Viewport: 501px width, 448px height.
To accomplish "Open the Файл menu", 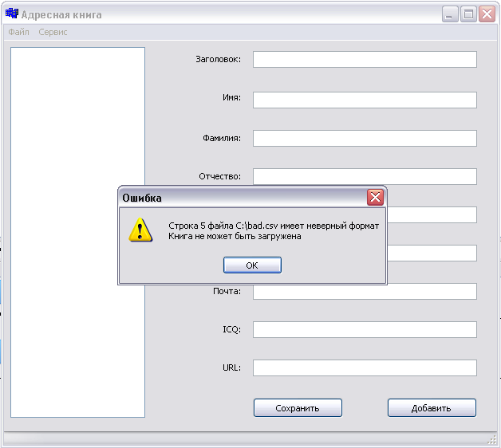I will [x=18, y=32].
